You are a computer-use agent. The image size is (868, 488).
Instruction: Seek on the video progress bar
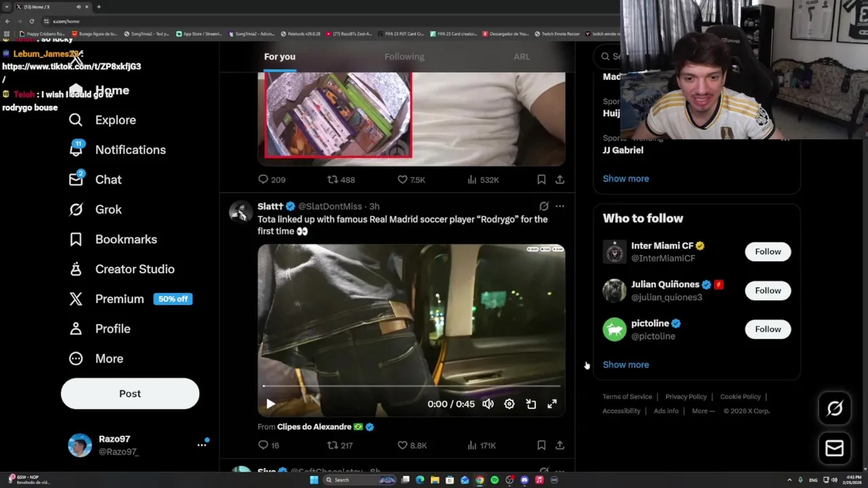point(412,386)
